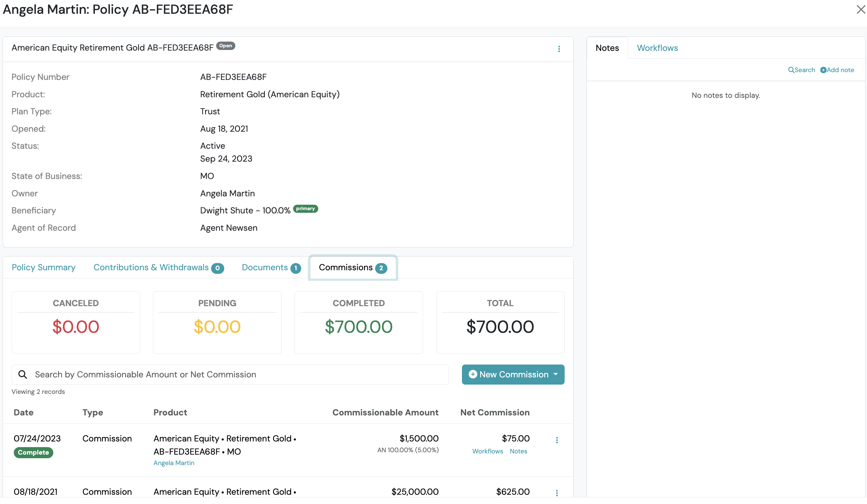Click the magnifier icon in commission search

[23, 374]
